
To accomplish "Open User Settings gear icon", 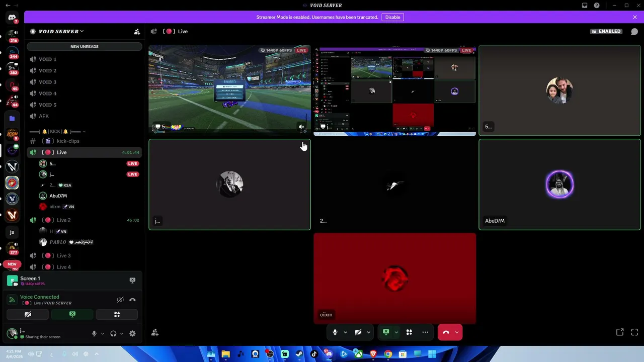I will click(x=132, y=333).
